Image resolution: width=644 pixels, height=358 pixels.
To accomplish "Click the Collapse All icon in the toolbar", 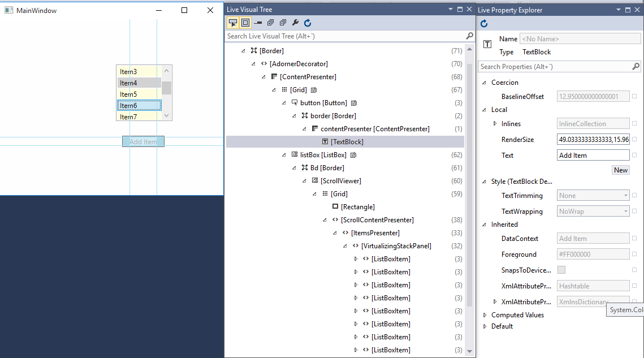I will 283,23.
